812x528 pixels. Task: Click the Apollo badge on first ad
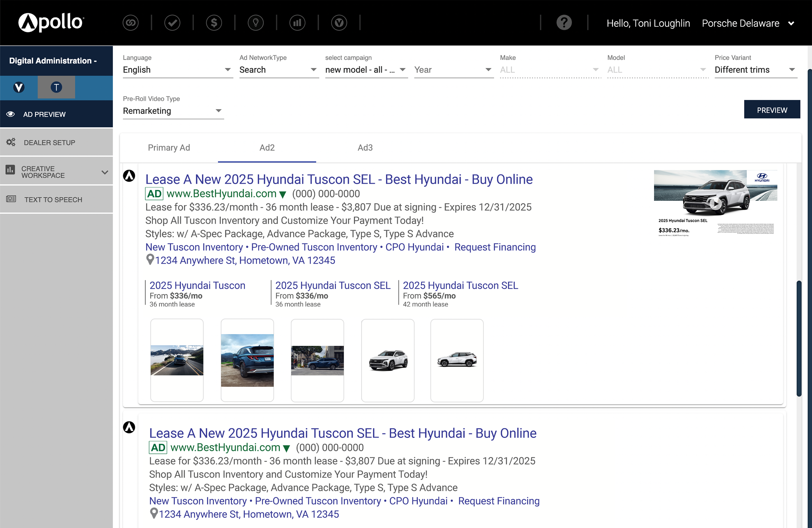pos(129,176)
